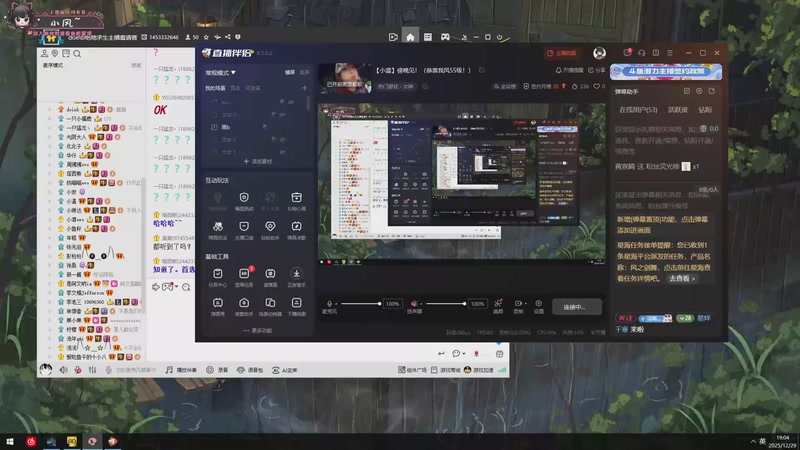Click the red swirl app in taskbar
Viewport: 800px width, 450px height.
point(31,441)
